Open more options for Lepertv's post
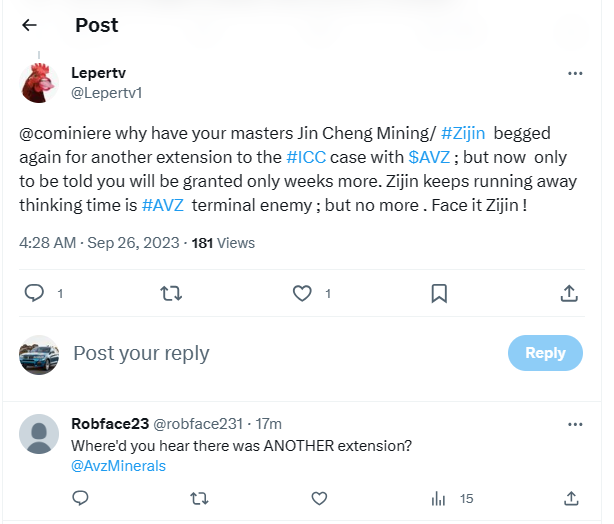Viewport: 614px width, 524px height. click(x=574, y=73)
